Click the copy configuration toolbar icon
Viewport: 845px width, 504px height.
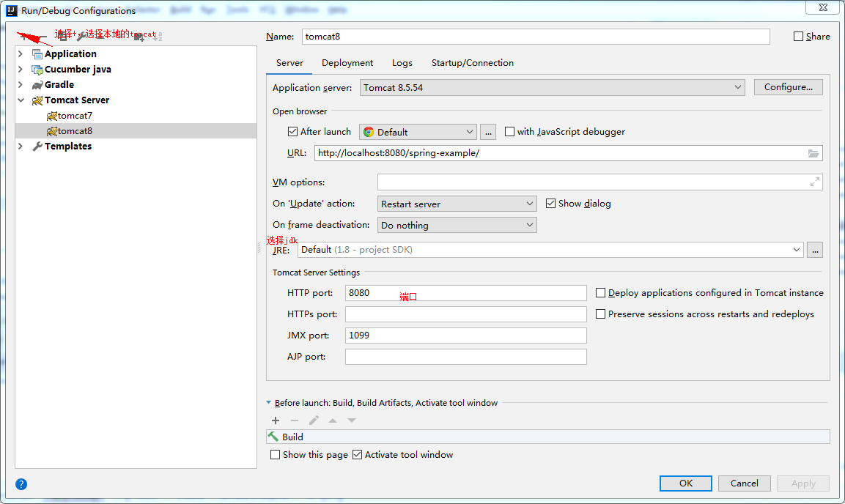(63, 37)
